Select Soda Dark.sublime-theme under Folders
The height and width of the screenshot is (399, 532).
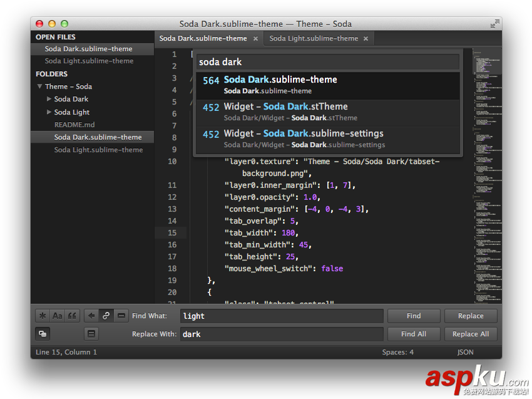tap(92, 137)
